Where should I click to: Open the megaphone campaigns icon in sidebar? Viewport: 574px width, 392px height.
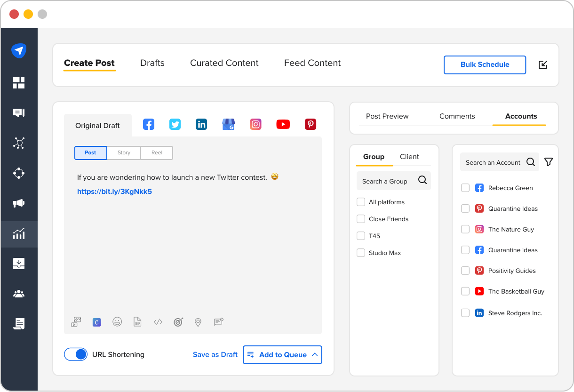click(19, 204)
